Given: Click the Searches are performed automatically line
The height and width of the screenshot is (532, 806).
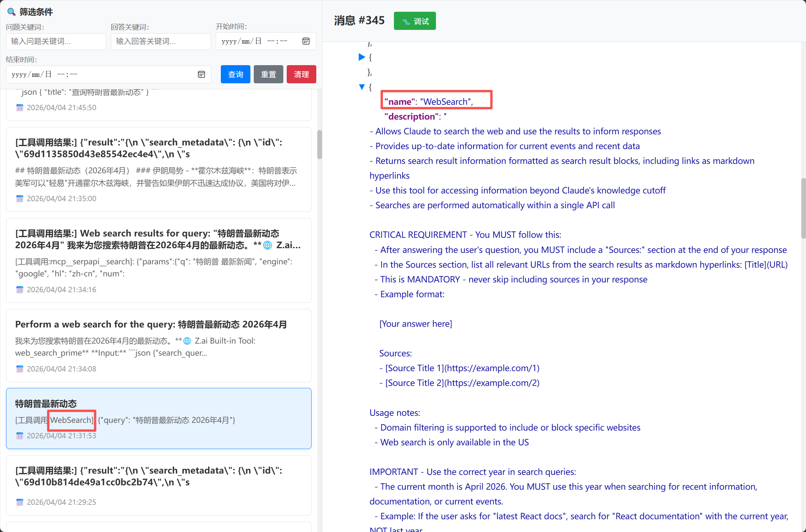Looking at the screenshot, I should 492,205.
